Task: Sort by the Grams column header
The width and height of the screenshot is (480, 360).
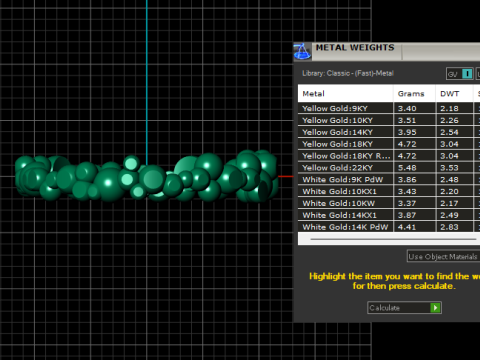Action: point(414,94)
